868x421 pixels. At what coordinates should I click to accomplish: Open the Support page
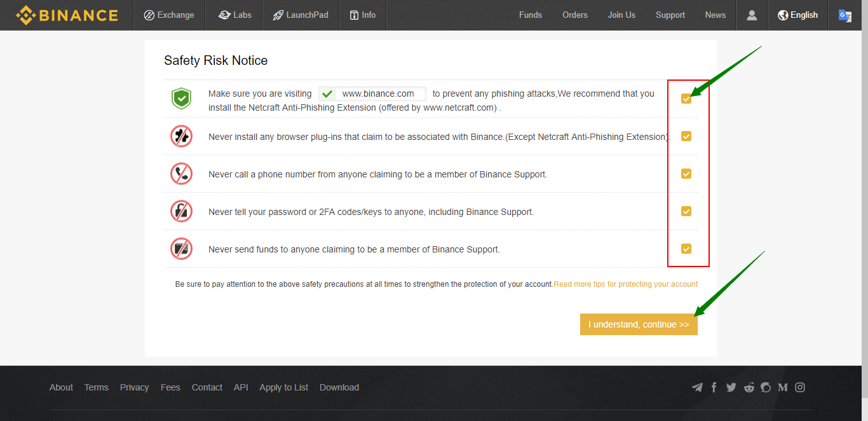670,15
